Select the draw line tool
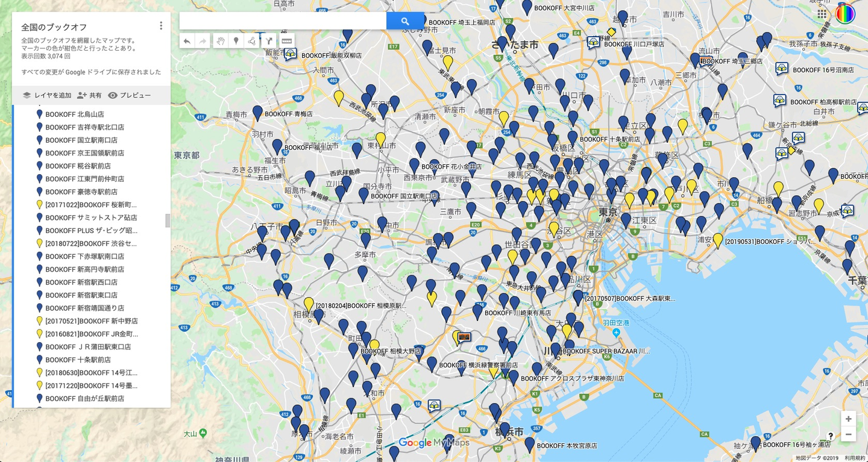Screen dimensions: 868x462 252,41
